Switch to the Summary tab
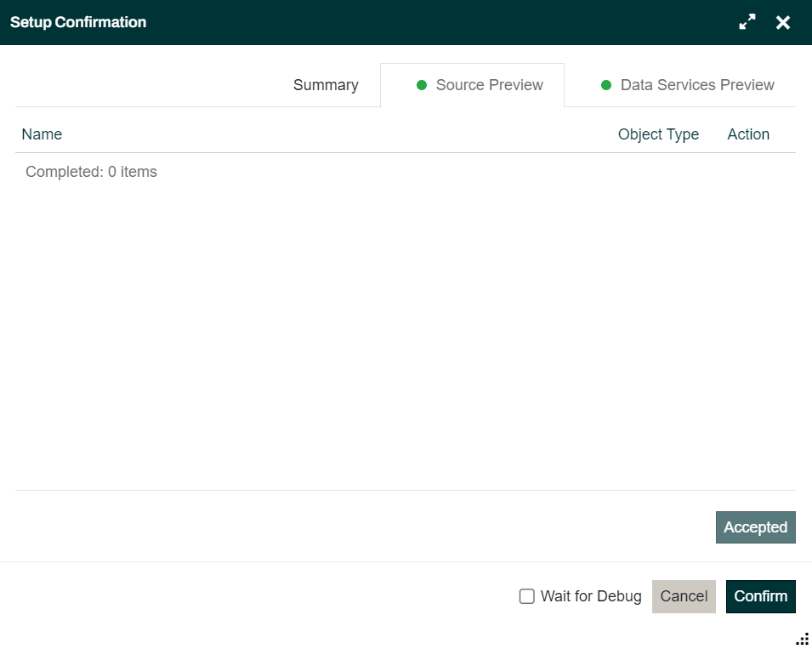Viewport: 812px width, 649px height. point(326,85)
